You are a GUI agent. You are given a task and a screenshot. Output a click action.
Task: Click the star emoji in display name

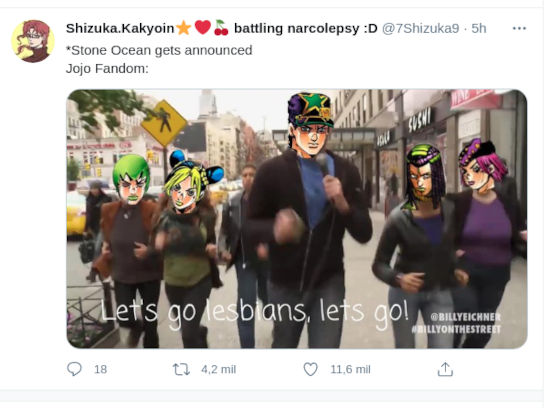tap(183, 28)
